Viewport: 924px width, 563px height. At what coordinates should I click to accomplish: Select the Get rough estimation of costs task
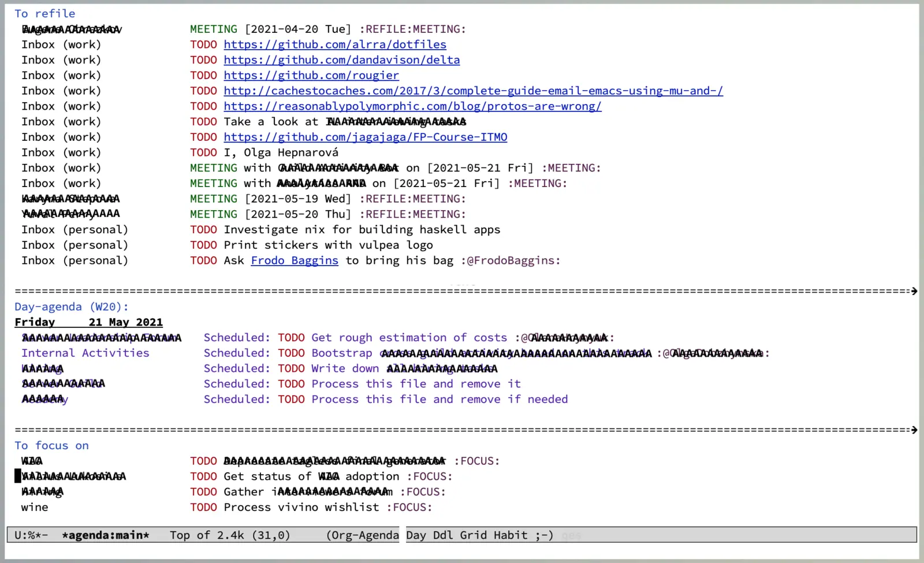pyautogui.click(x=409, y=338)
